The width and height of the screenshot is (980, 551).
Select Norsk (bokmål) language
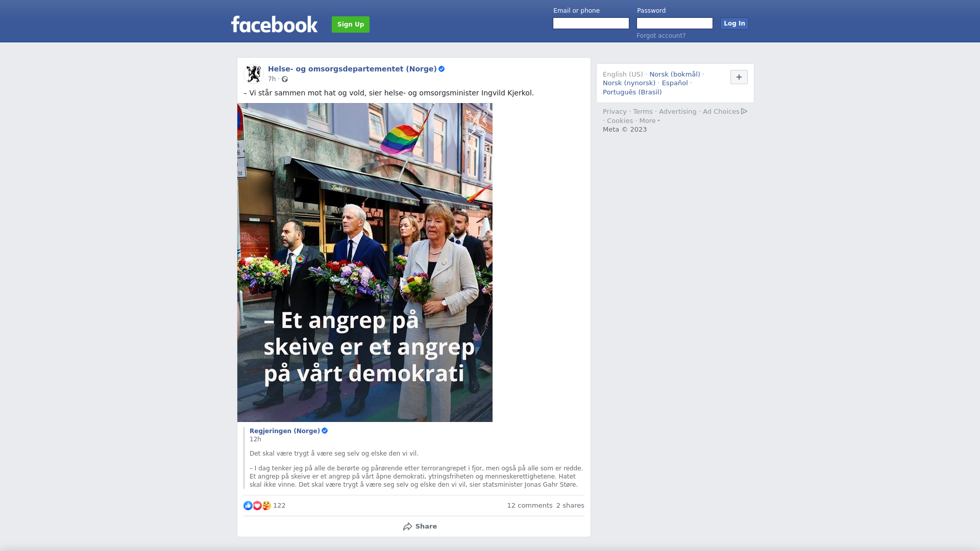coord(675,74)
